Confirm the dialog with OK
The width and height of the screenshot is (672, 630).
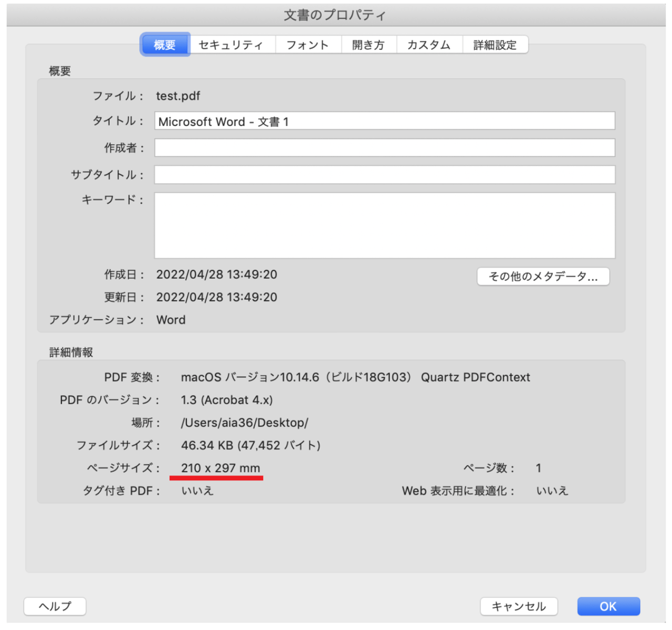click(x=608, y=606)
